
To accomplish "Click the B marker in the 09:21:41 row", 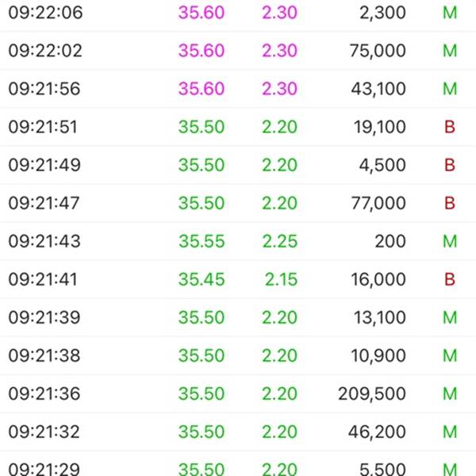I will [x=450, y=279].
